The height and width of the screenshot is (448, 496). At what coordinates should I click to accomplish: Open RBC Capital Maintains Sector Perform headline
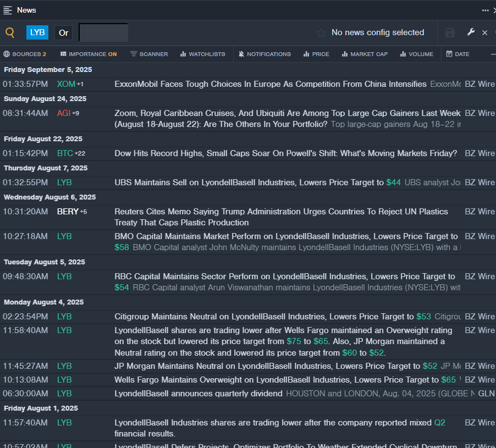[x=285, y=281]
